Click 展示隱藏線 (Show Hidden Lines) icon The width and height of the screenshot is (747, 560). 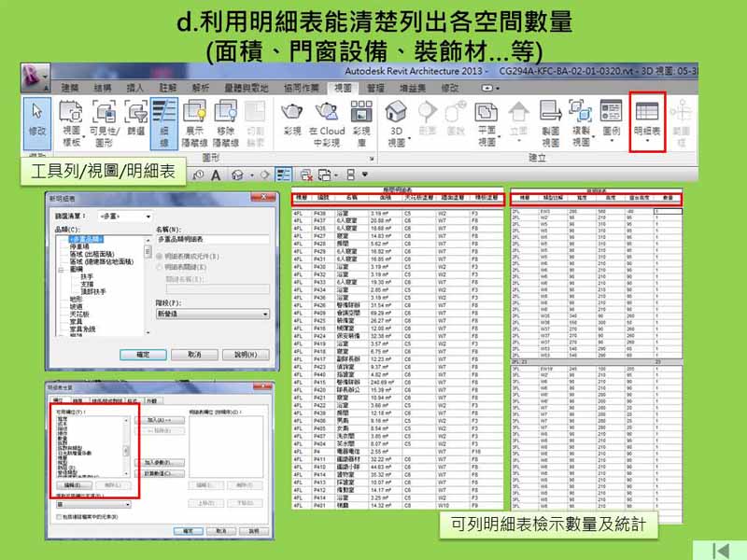194,123
